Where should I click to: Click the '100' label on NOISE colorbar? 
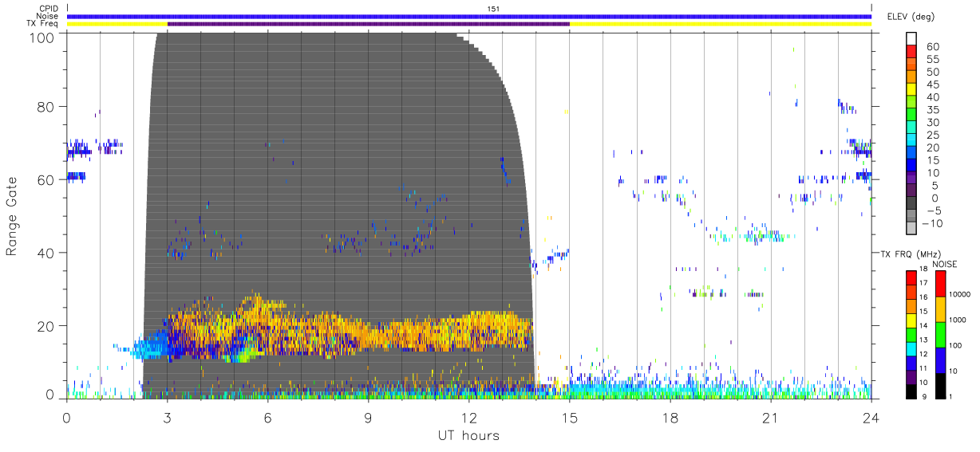(956, 346)
